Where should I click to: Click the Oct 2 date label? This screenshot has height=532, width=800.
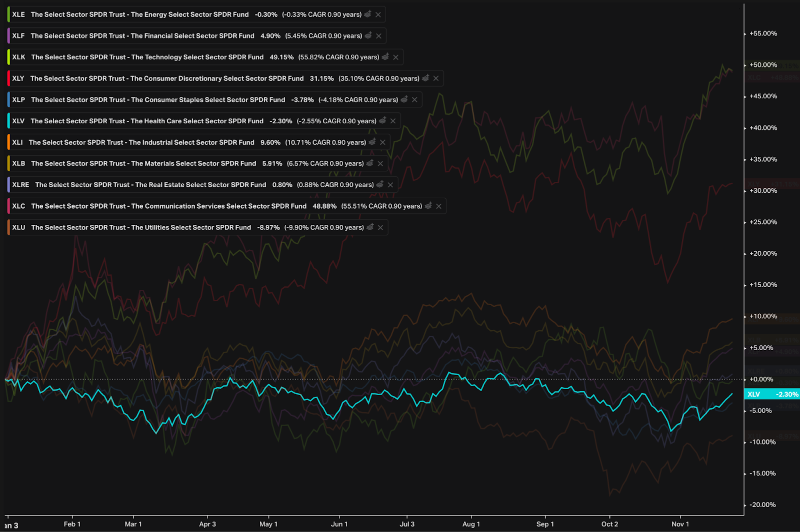609,524
